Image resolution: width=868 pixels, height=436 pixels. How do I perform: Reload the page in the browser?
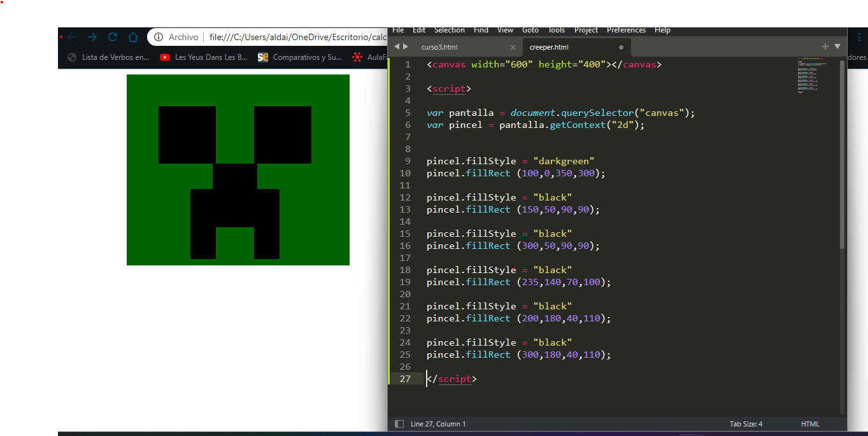pyautogui.click(x=113, y=37)
